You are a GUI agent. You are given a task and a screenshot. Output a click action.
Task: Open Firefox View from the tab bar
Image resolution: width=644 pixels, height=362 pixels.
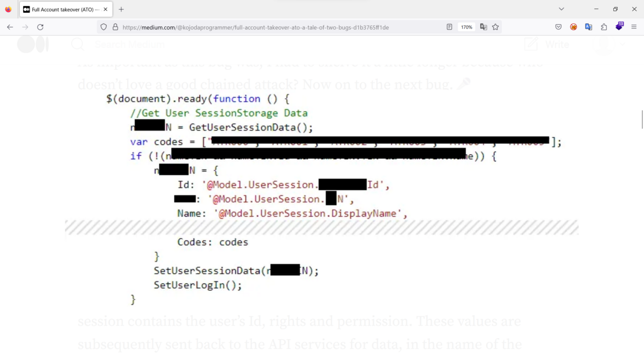(8, 9)
